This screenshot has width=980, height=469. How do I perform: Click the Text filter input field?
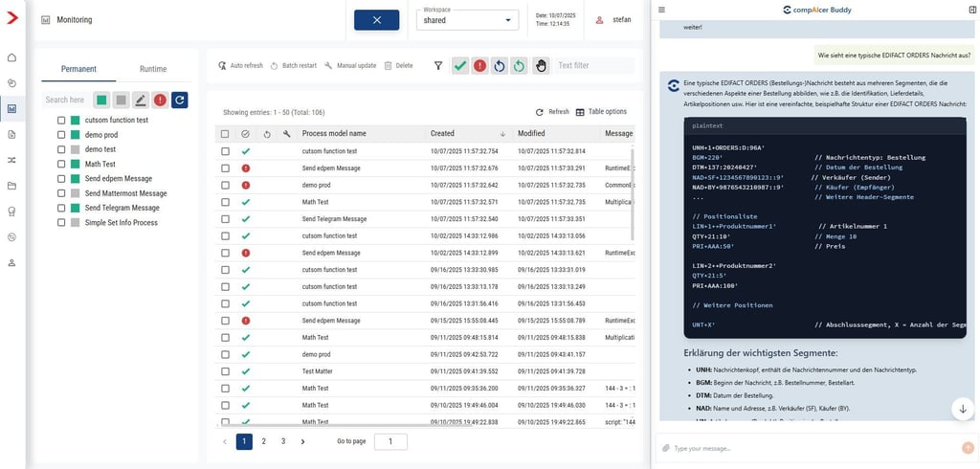tap(593, 66)
